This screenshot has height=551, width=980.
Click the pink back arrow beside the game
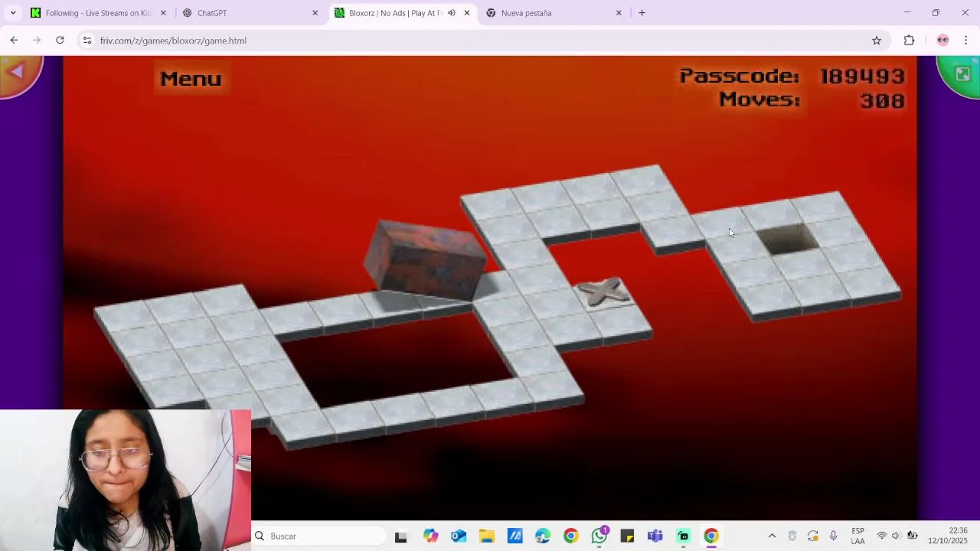[17, 73]
